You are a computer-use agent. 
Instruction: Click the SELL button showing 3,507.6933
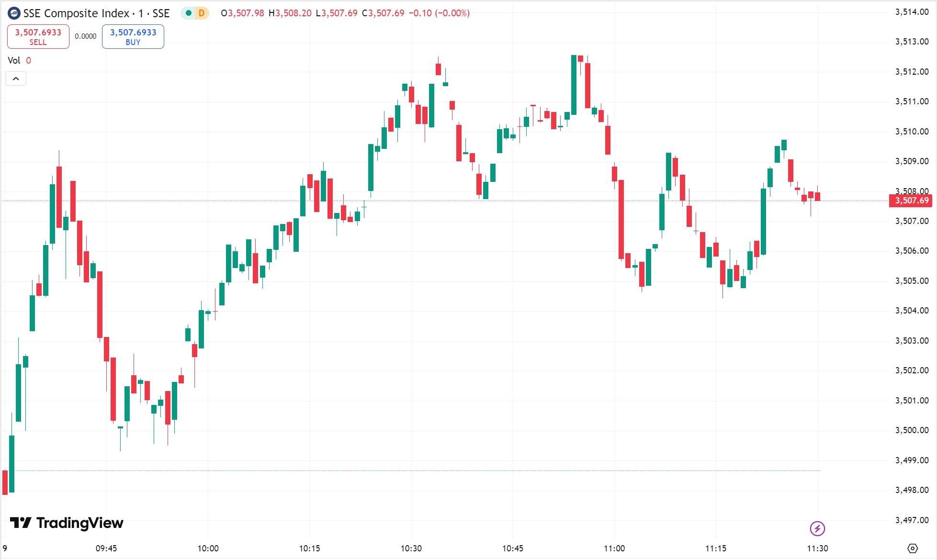(38, 36)
